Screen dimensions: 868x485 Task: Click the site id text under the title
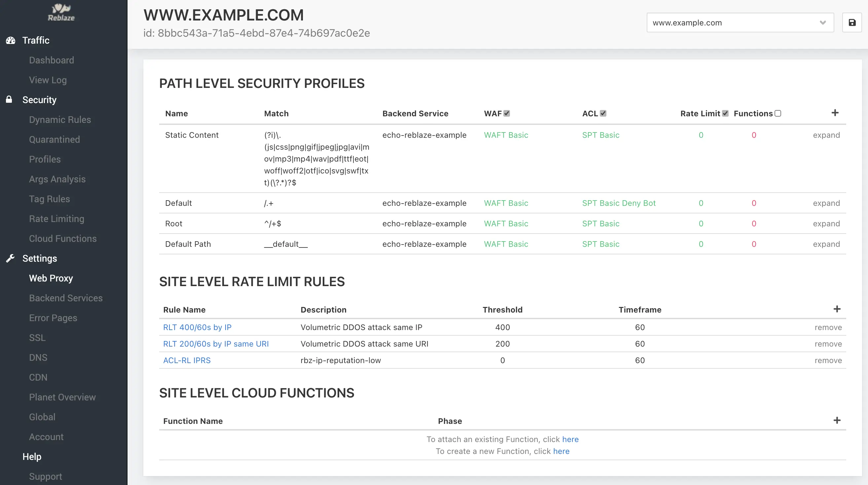pos(256,33)
